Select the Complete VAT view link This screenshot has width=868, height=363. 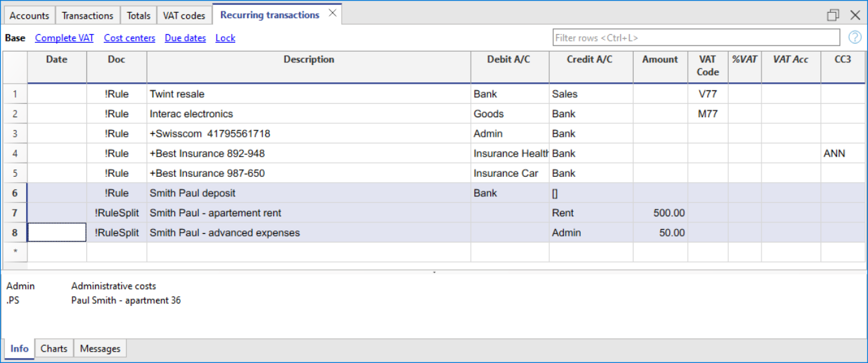pyautogui.click(x=64, y=38)
